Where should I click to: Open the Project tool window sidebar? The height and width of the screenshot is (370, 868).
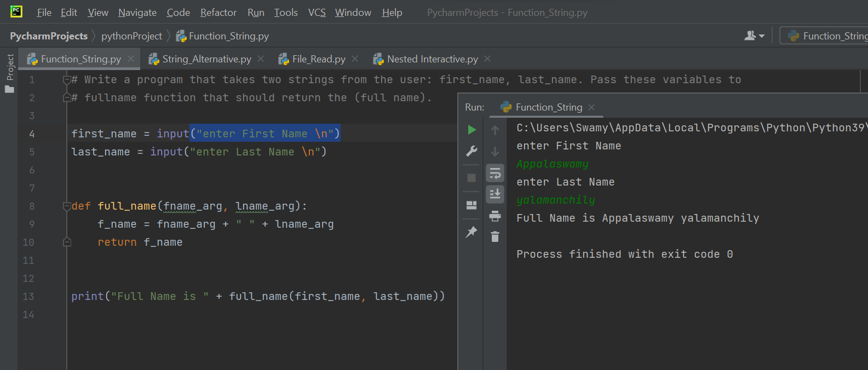coord(9,73)
